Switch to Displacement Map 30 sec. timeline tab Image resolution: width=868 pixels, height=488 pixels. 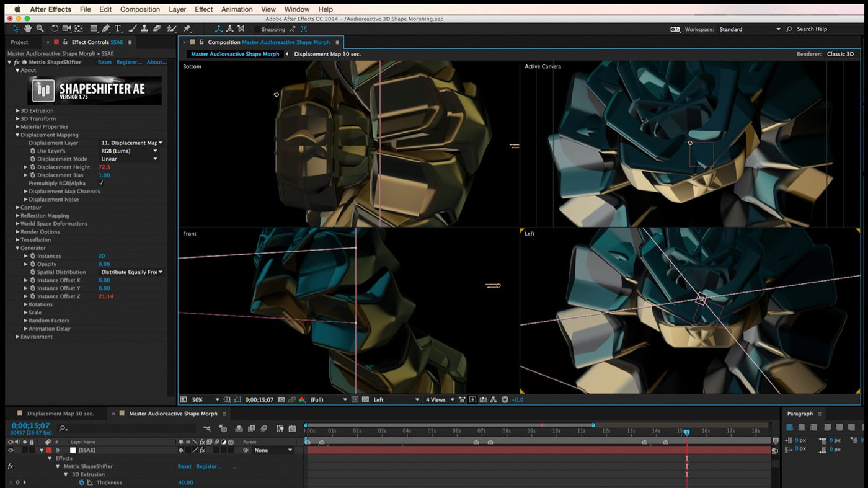point(60,414)
